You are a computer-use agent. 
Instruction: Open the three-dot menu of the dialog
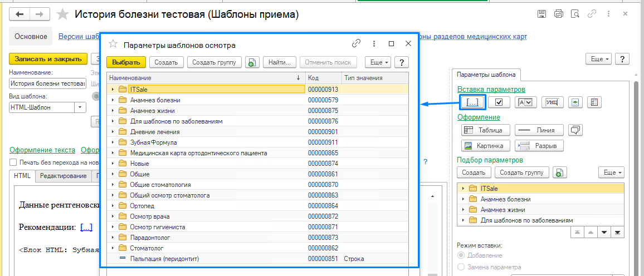click(x=374, y=43)
